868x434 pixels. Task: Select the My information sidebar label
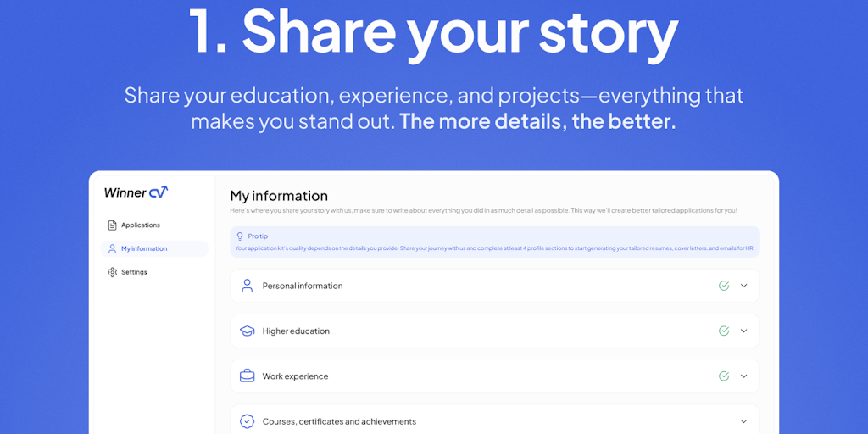[x=144, y=249]
